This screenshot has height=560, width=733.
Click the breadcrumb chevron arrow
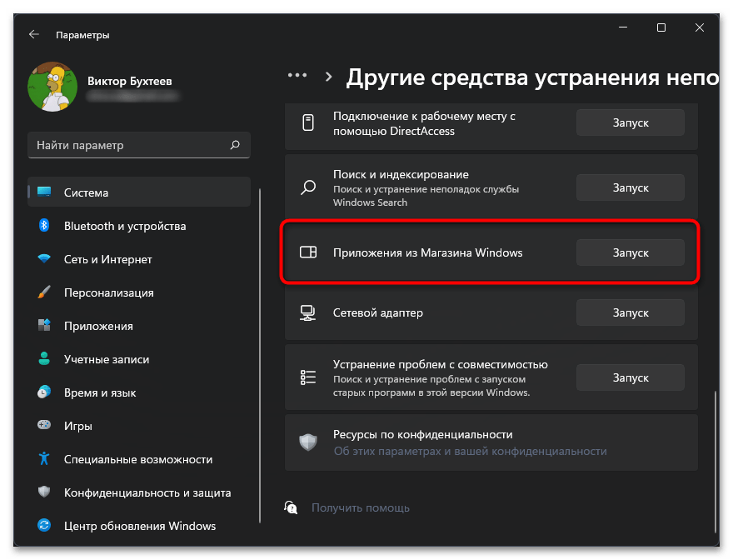pos(329,77)
